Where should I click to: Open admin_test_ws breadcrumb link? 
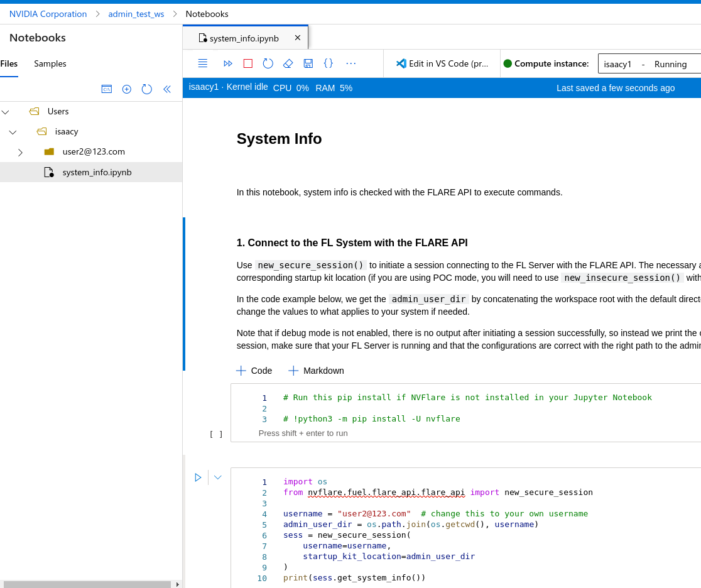136,14
